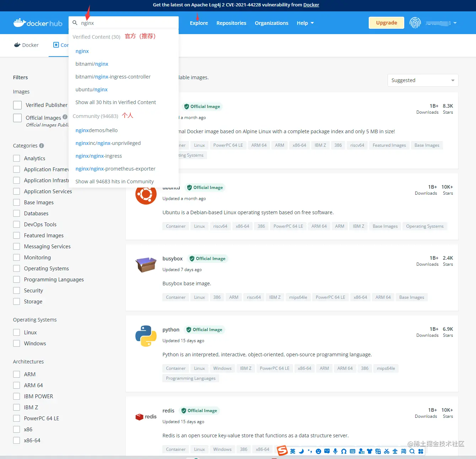The image size is (476, 459).
Task: Click the IME translate icon
Action: [378, 451]
